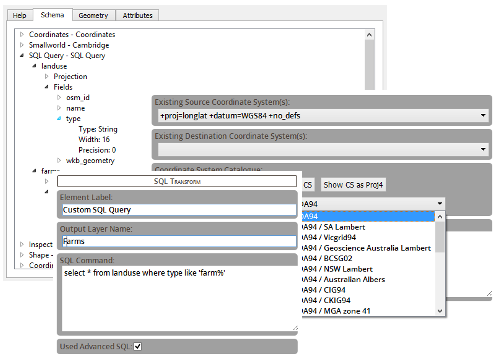Collapse the SQL Query - SQL Query node
This screenshot has width=500, height=364.
(x=22, y=55)
